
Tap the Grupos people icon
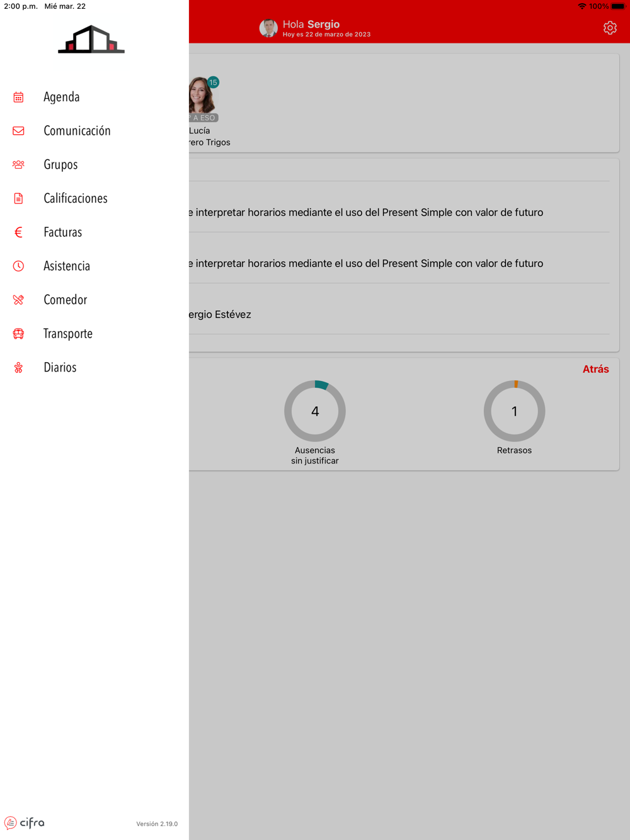pyautogui.click(x=18, y=165)
